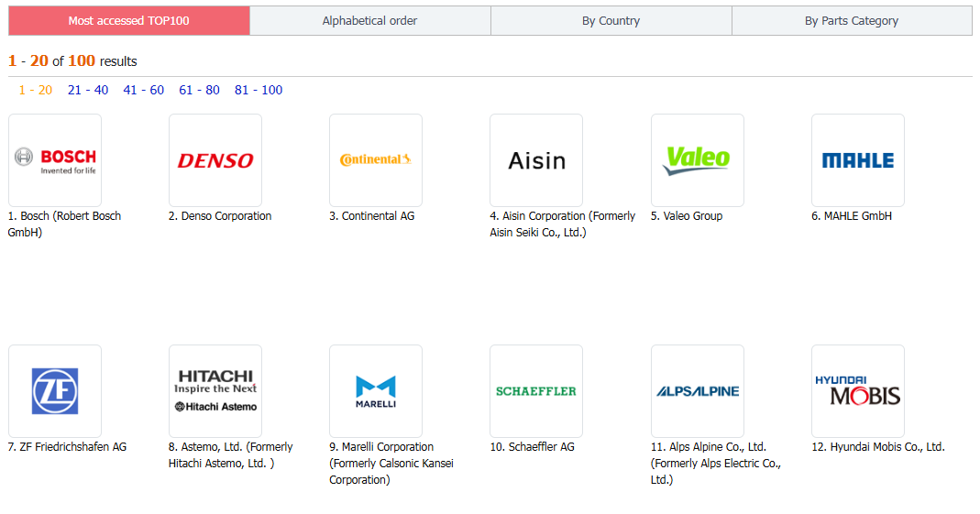Click the '3. Continental AG' text link
980x514 pixels.
point(372,216)
